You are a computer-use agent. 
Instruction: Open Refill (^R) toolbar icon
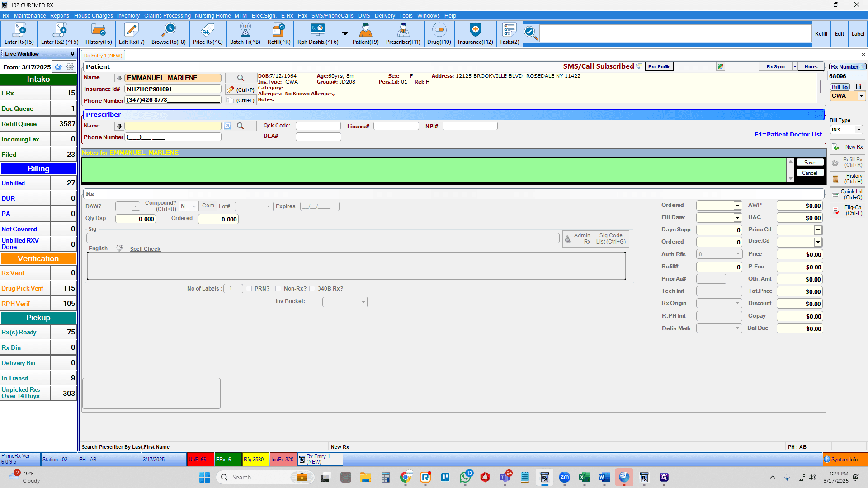(x=279, y=34)
